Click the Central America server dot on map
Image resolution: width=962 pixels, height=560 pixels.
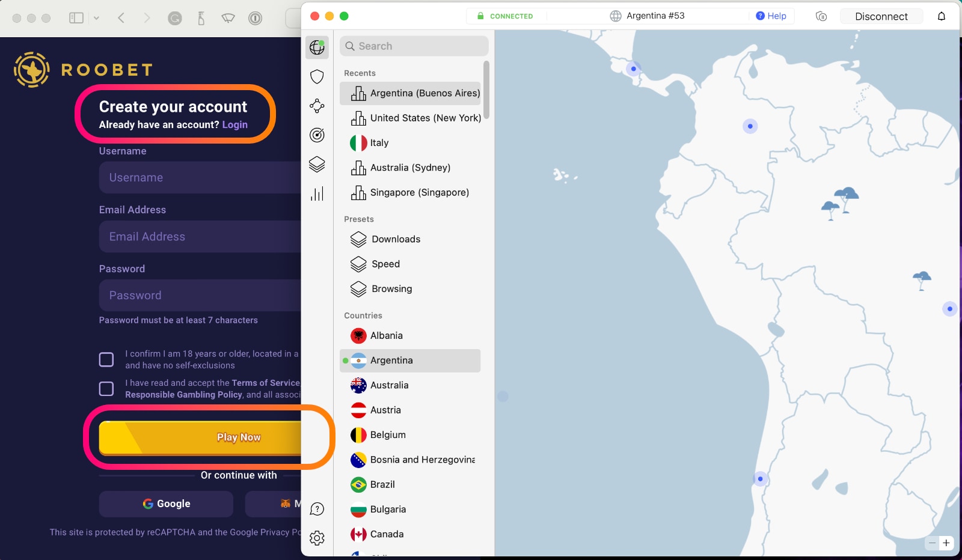[x=633, y=68]
